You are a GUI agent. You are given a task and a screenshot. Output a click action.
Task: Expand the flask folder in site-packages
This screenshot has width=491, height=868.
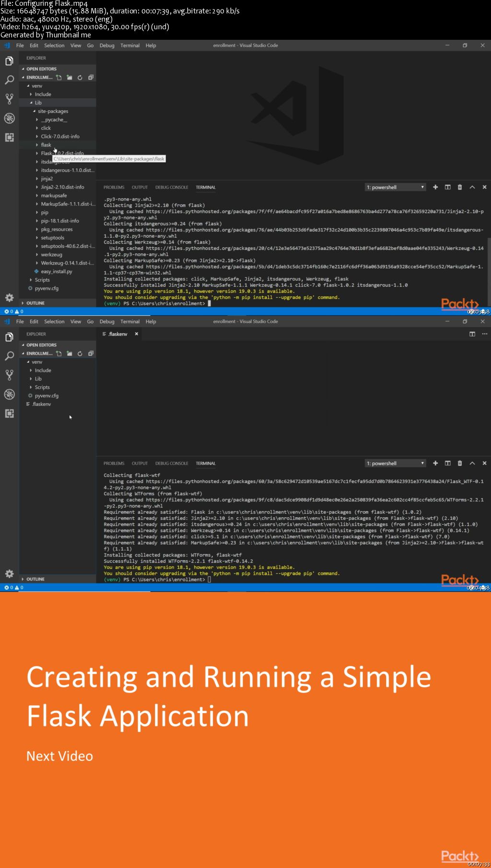tap(46, 145)
